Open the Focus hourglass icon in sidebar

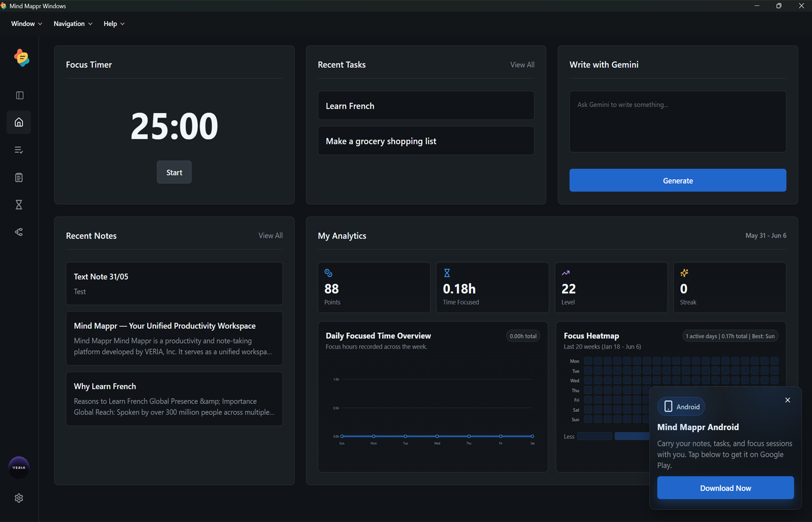19,205
